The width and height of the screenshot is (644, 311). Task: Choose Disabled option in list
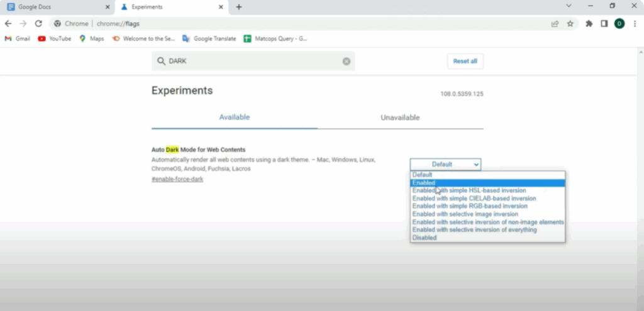click(487, 237)
